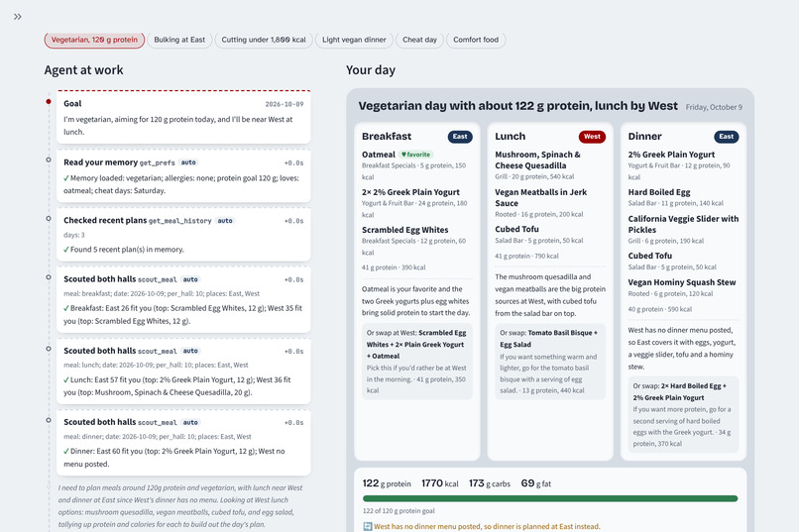This screenshot has height=532, width=799.
Task: Click the green 'favorite' heart tag on Oatmeal
Action: pyautogui.click(x=415, y=155)
